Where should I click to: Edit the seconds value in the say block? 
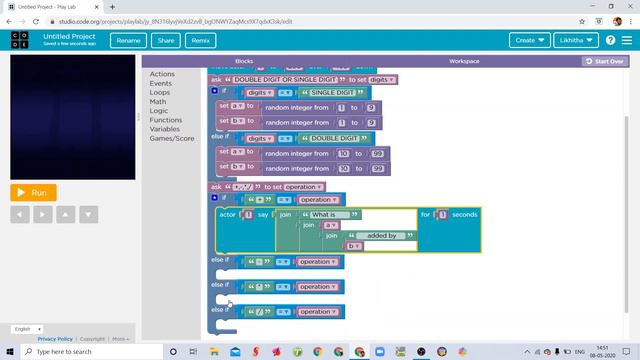pyautogui.click(x=443, y=215)
